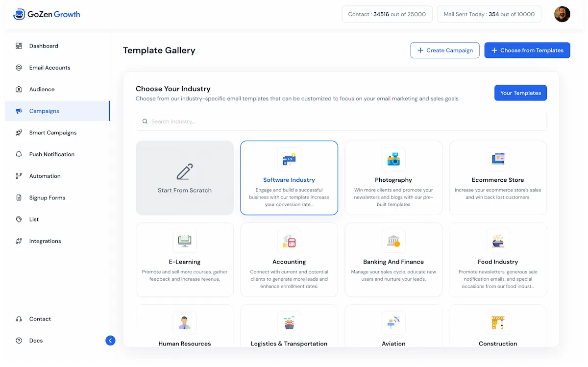
Task: Click the search industry input field
Action: pos(341,121)
